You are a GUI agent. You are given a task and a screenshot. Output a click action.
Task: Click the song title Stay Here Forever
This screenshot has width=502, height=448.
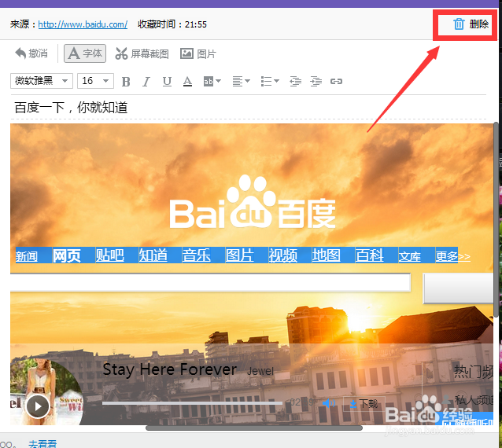click(170, 369)
